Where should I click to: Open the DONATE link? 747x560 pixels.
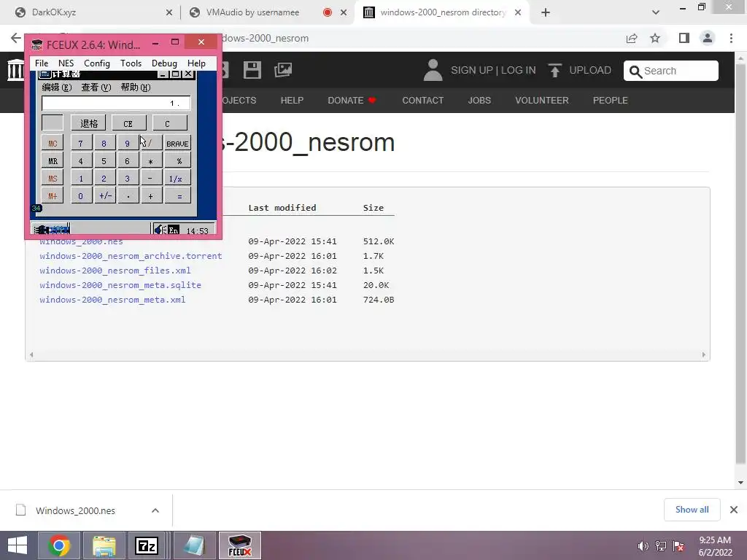point(352,101)
